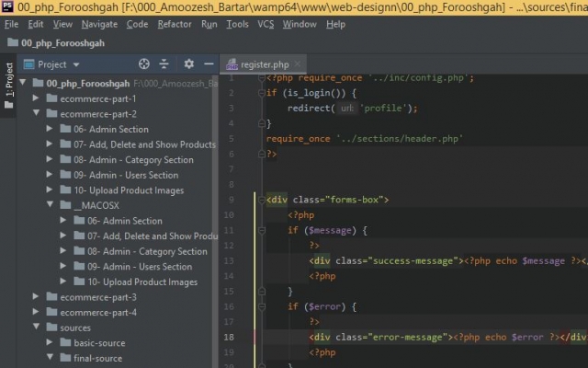Screen dimensions: 588x368
Task: Select 10- Upload Product Images under ecommerce-part-2
Action: pyautogui.click(x=129, y=190)
